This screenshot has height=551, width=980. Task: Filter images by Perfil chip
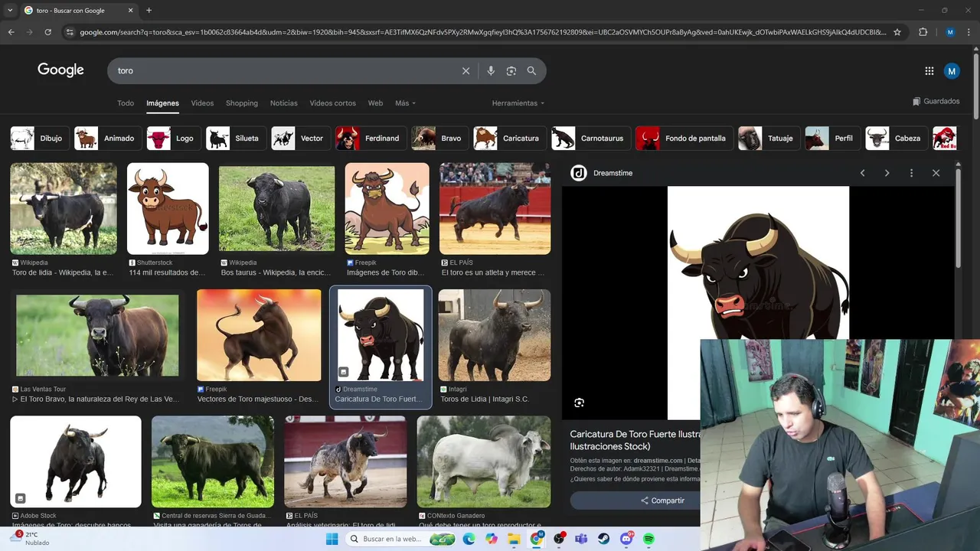click(832, 139)
